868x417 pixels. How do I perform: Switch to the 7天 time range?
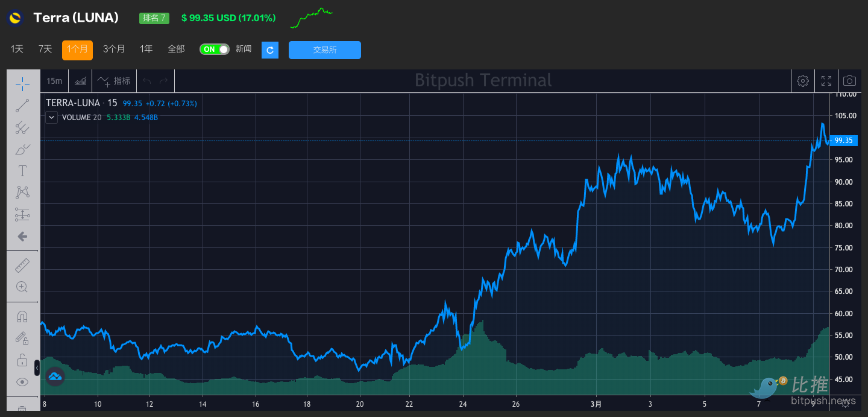[x=45, y=49]
